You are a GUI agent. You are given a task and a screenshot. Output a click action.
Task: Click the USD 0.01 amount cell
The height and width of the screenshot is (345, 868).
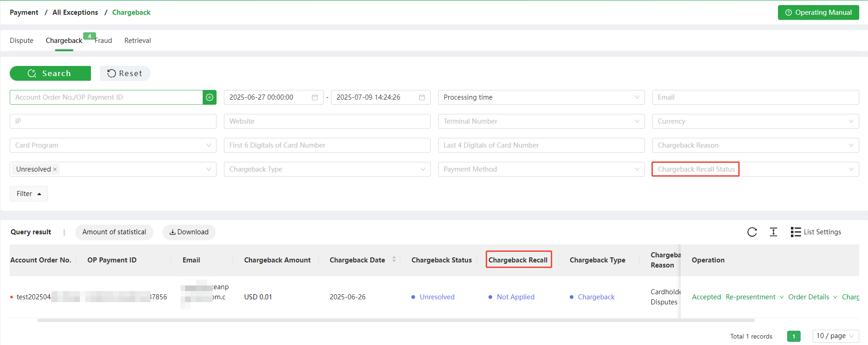(258, 297)
